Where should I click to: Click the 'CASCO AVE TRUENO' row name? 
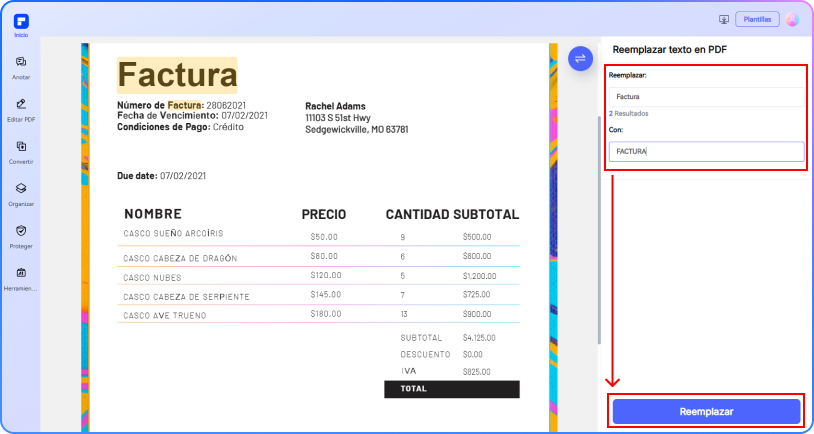pos(165,316)
